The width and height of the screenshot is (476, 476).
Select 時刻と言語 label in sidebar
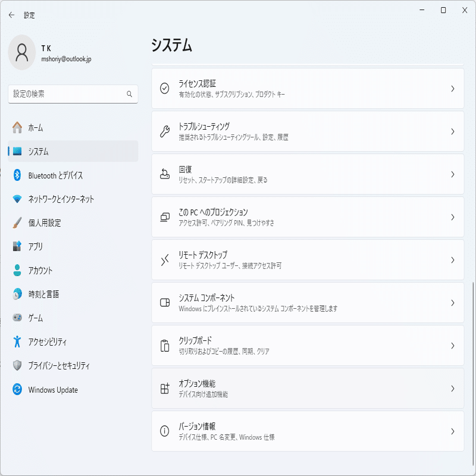43,294
